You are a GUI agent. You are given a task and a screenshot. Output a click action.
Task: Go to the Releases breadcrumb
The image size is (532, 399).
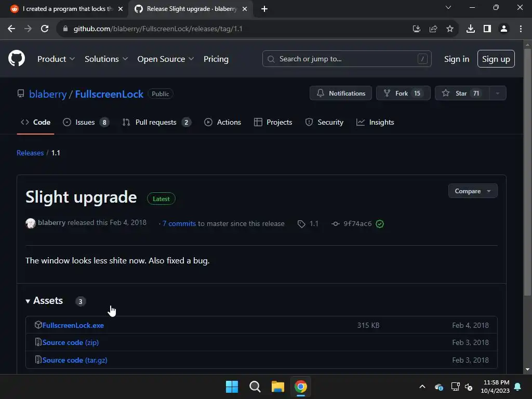coord(30,153)
